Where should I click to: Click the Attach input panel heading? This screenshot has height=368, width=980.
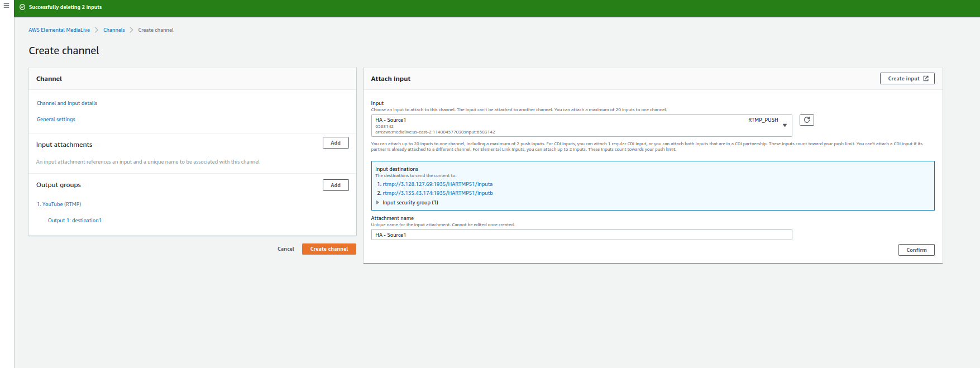pos(391,79)
